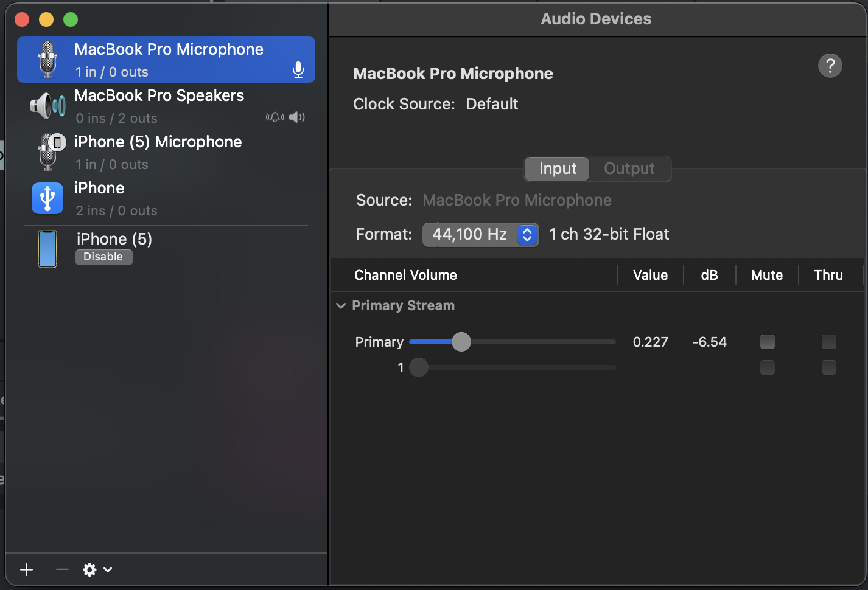868x590 pixels.
Task: Check the Mute checkbox for channel 1
Action: pyautogui.click(x=767, y=367)
